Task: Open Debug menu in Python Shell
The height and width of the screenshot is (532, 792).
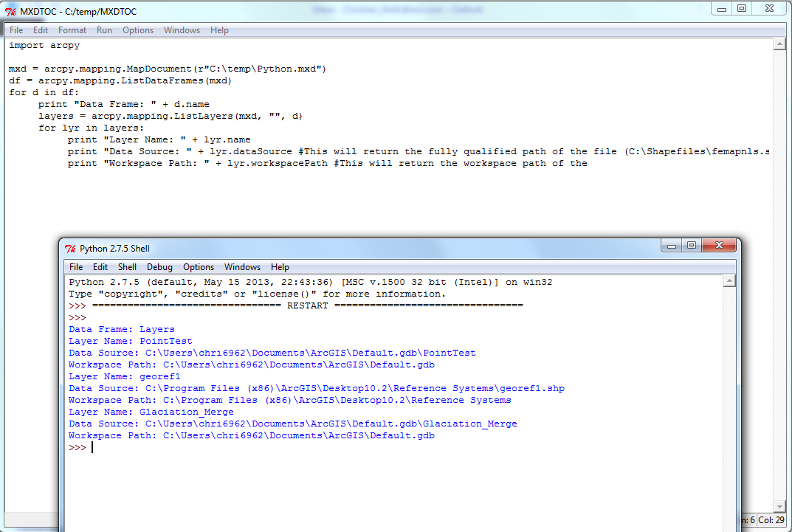Action: pyautogui.click(x=159, y=267)
